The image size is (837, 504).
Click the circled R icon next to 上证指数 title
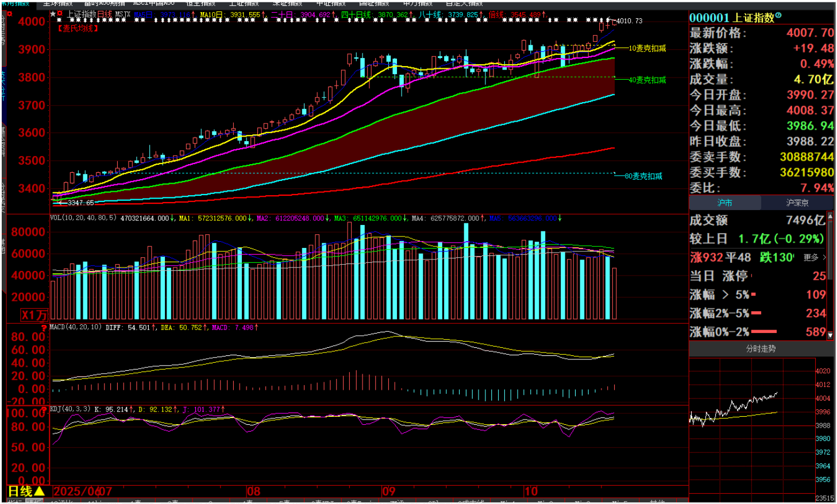(779, 15)
